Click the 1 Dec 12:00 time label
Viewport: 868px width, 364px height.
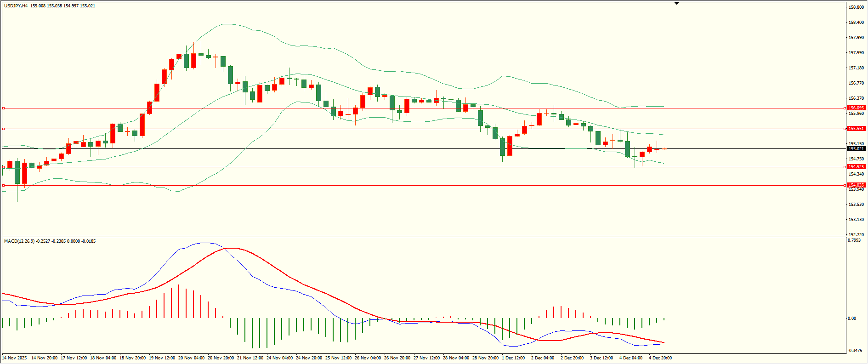[513, 358]
